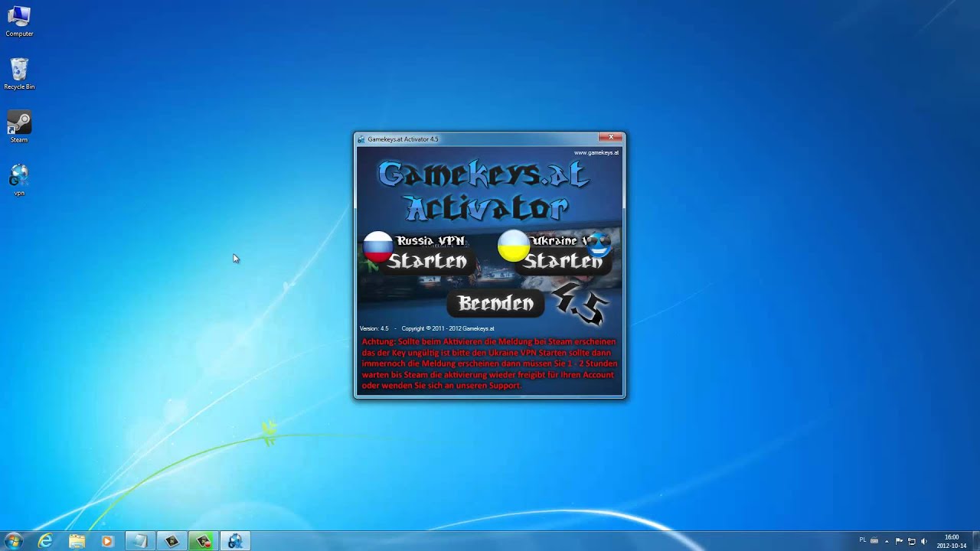Open the www.gamekeys.at link

(596, 152)
